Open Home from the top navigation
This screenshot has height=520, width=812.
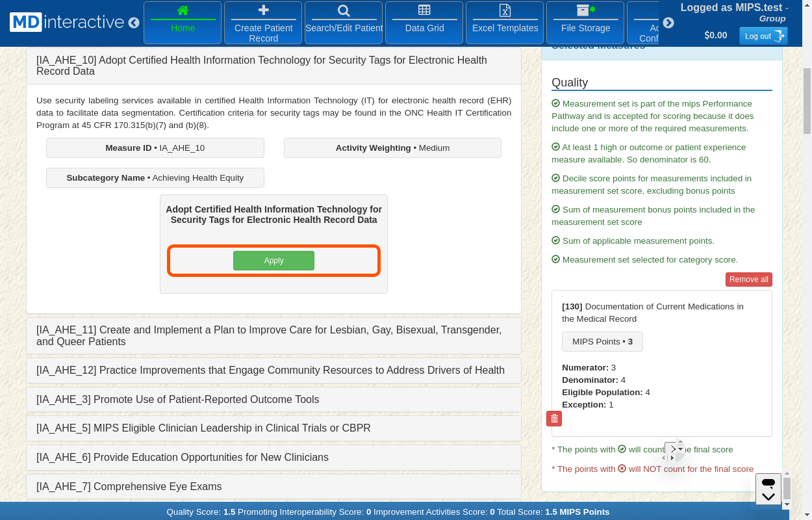[183, 22]
